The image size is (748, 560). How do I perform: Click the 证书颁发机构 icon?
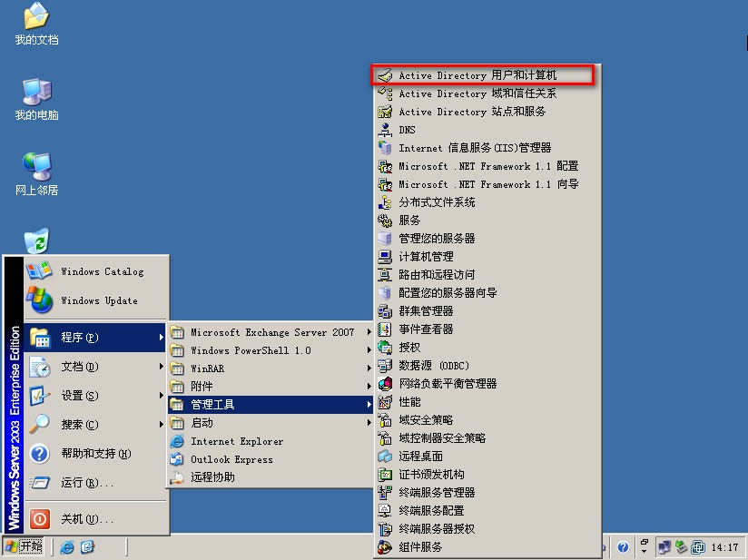pyautogui.click(x=385, y=474)
